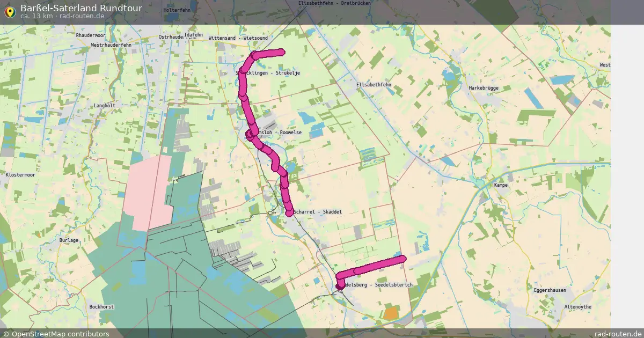Select the Eggershausen map label
Viewport: 644px width, 338px height.
550,290
